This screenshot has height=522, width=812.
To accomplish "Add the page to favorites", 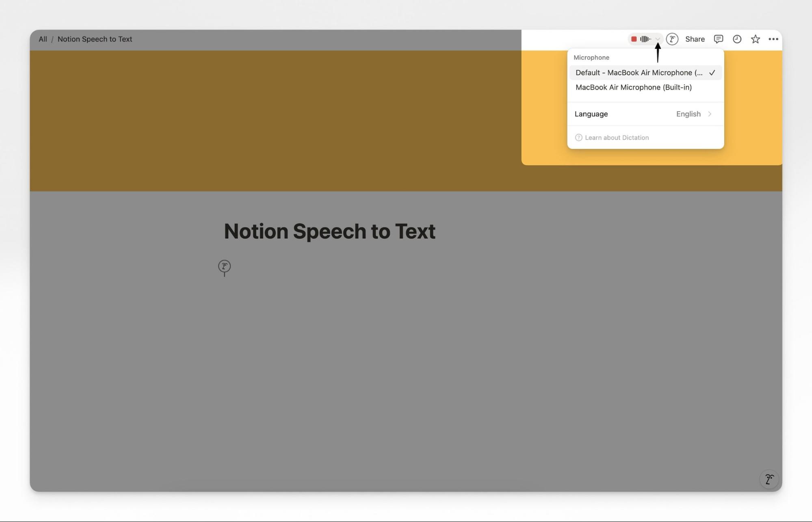I will tap(755, 39).
